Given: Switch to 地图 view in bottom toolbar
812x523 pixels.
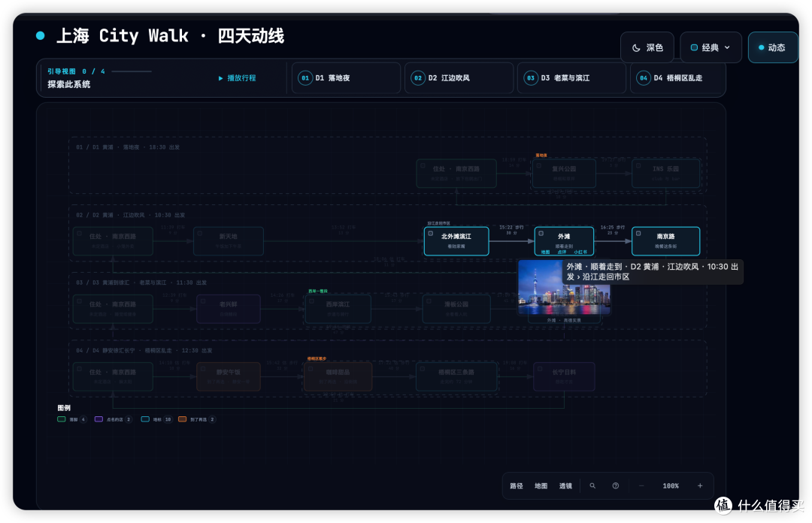Looking at the screenshot, I should (541, 485).
